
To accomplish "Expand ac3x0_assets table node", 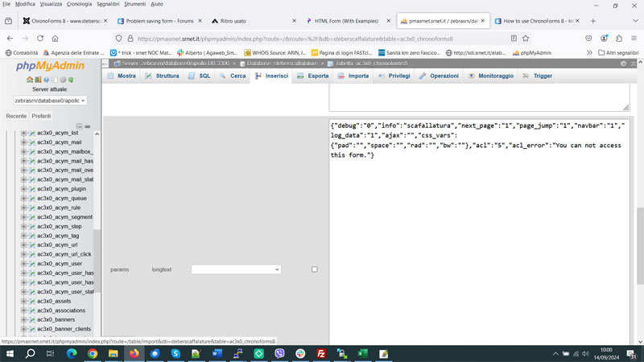I will [x=24, y=301].
